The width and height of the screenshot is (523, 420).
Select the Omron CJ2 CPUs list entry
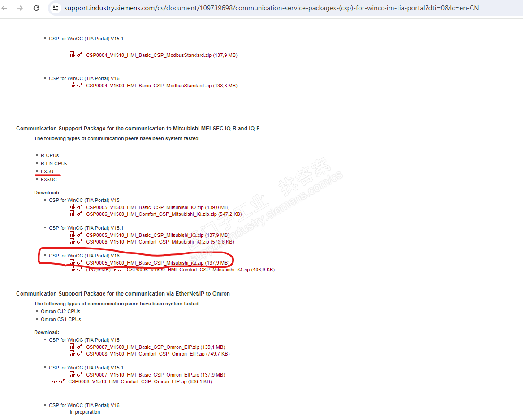point(61,311)
